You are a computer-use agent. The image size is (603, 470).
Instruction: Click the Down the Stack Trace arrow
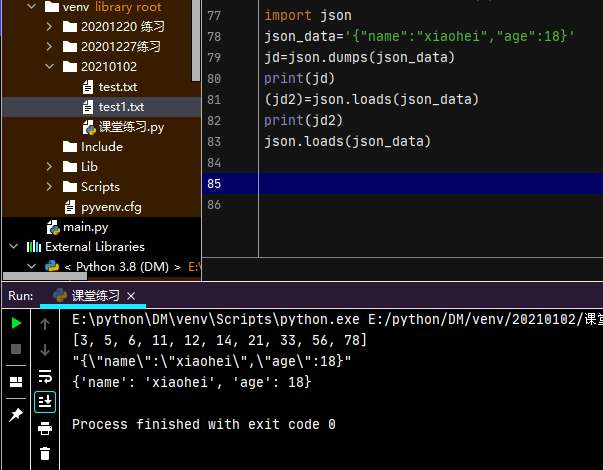pyautogui.click(x=45, y=350)
